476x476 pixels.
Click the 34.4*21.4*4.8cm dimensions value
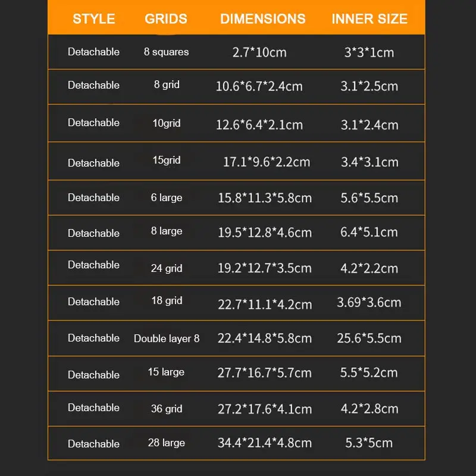265,443
